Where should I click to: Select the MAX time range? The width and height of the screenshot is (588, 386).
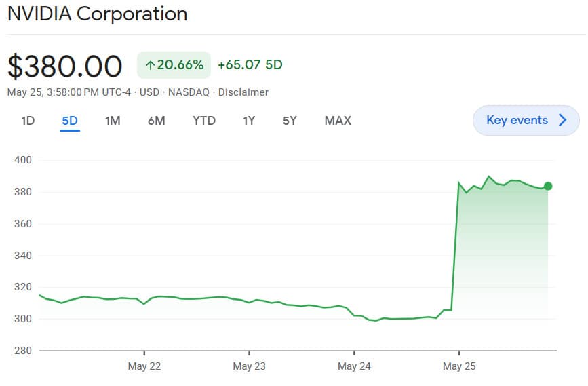tap(338, 121)
